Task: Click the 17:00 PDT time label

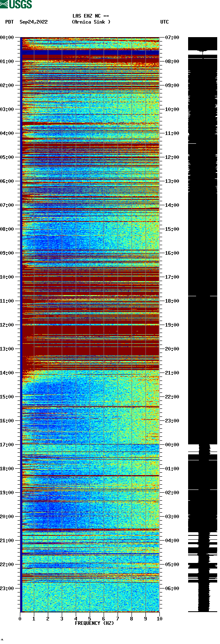Action: 7,445
